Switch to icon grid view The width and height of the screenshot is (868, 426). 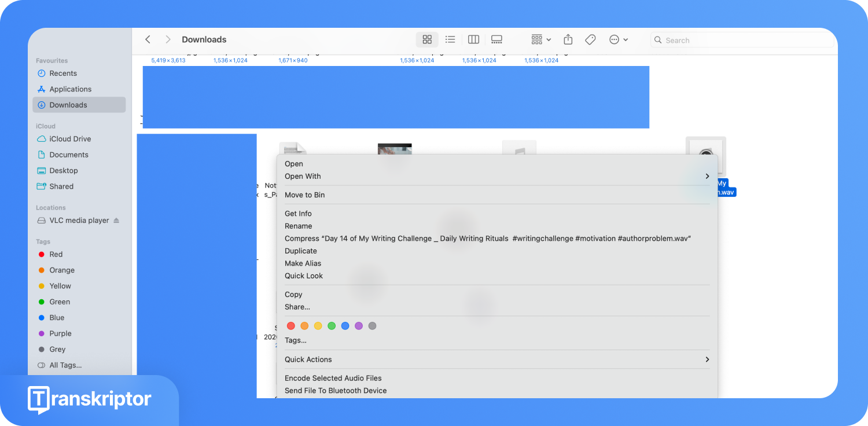pos(427,39)
